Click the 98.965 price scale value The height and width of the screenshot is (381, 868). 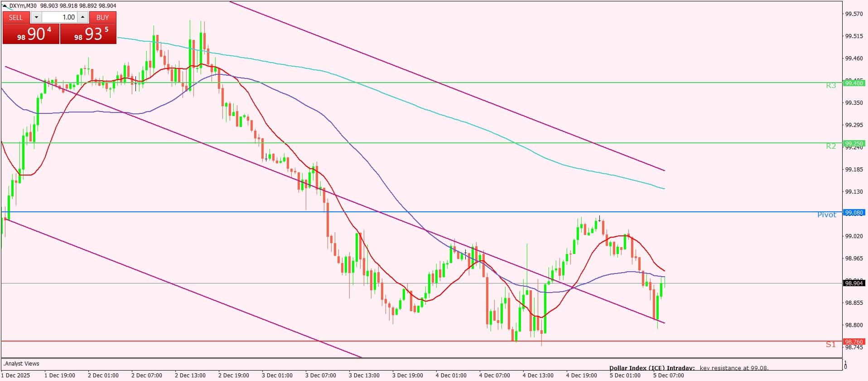(854, 259)
